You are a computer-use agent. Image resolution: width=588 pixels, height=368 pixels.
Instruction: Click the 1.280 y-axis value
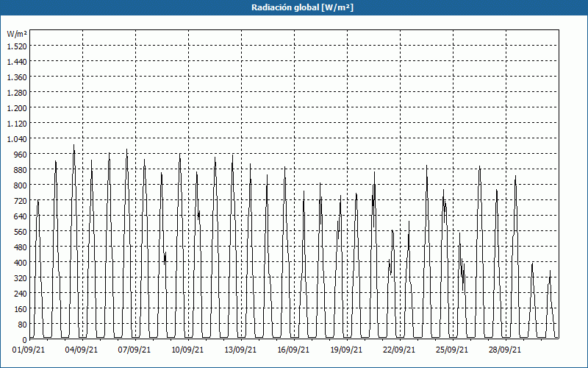pyautogui.click(x=17, y=93)
